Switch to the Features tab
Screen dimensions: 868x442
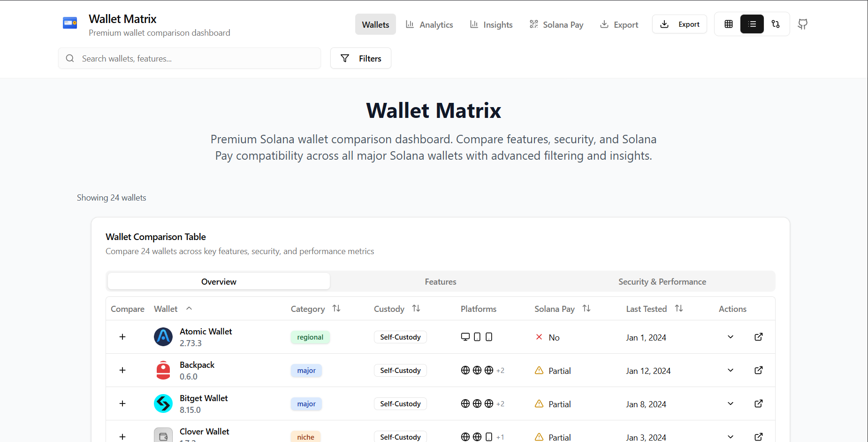tap(440, 281)
